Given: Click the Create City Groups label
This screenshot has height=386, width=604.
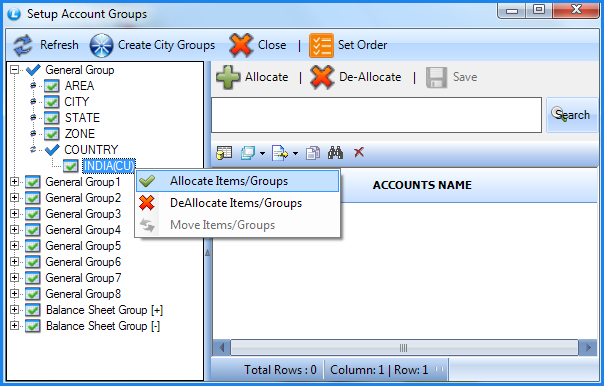Looking at the screenshot, I should coord(166,45).
